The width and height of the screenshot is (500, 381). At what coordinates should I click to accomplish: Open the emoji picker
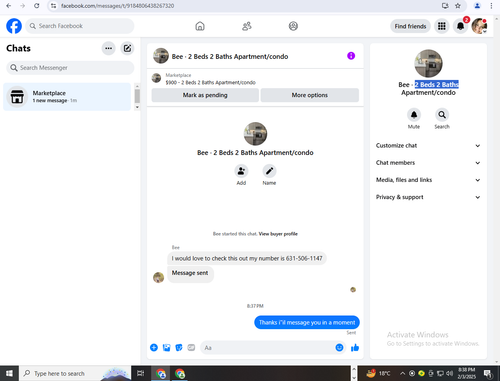(x=339, y=348)
